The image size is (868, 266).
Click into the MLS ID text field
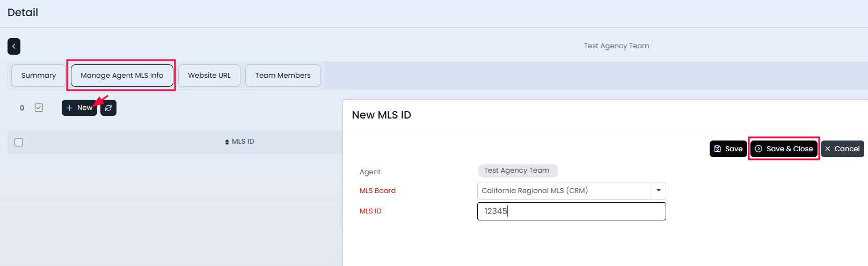(571, 211)
